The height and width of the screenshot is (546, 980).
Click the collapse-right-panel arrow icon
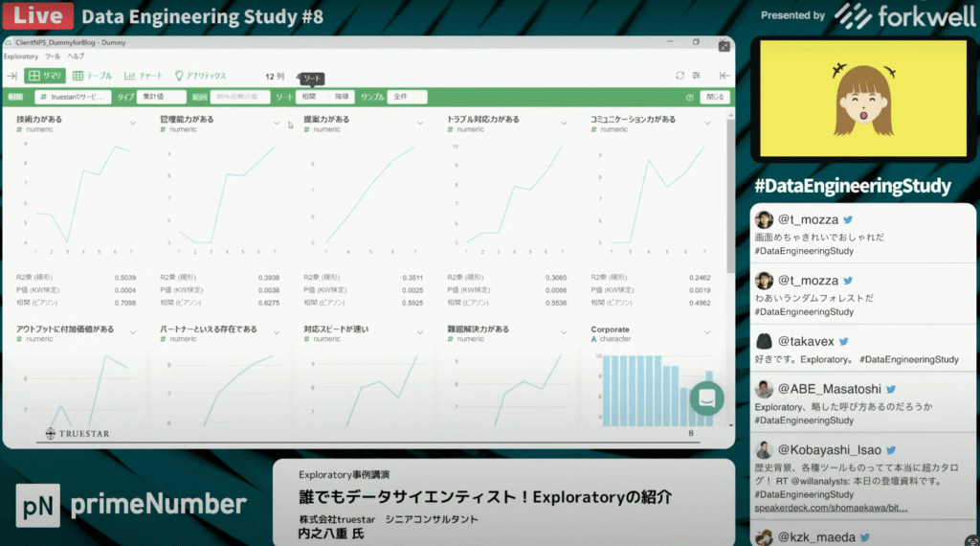724,76
